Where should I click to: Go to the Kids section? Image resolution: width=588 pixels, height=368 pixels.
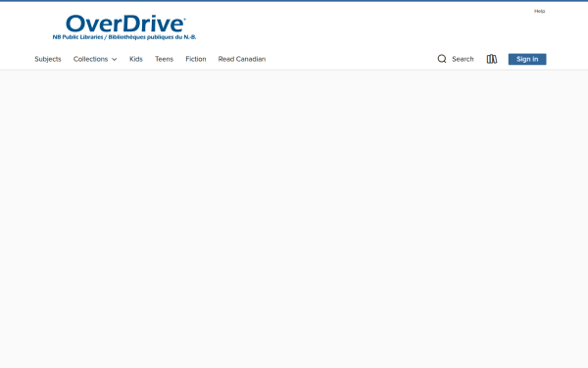click(136, 59)
